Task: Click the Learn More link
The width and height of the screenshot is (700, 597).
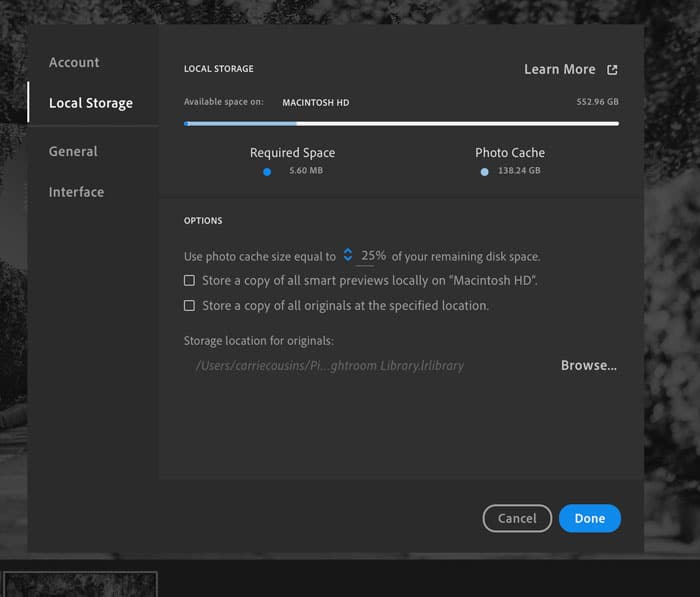Action: pyautogui.click(x=559, y=69)
